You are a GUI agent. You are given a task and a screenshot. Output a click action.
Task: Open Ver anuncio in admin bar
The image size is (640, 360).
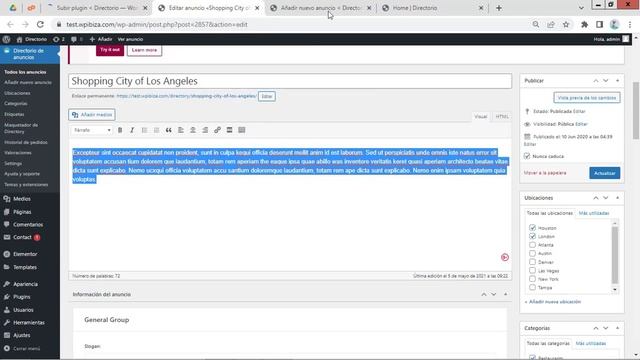point(130,39)
